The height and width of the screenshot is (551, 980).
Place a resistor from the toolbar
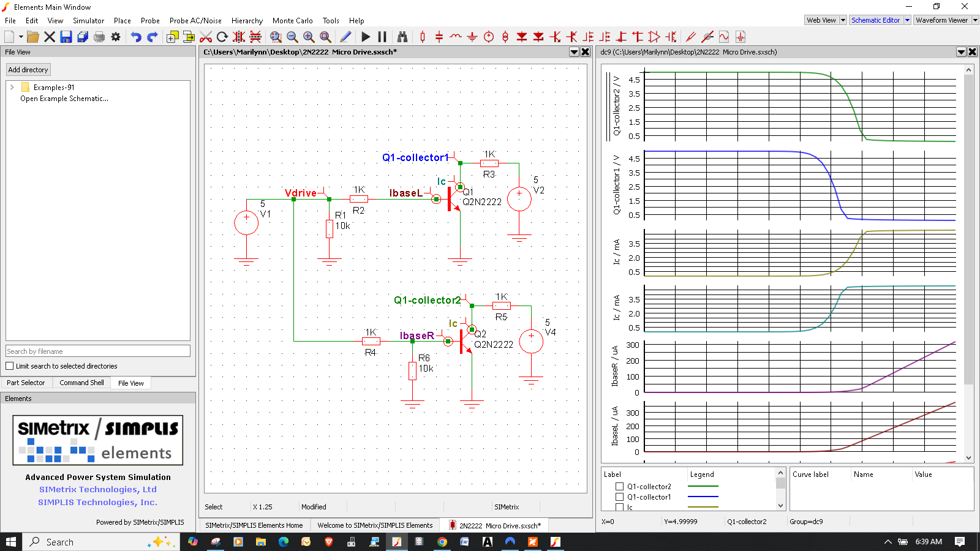click(x=423, y=37)
